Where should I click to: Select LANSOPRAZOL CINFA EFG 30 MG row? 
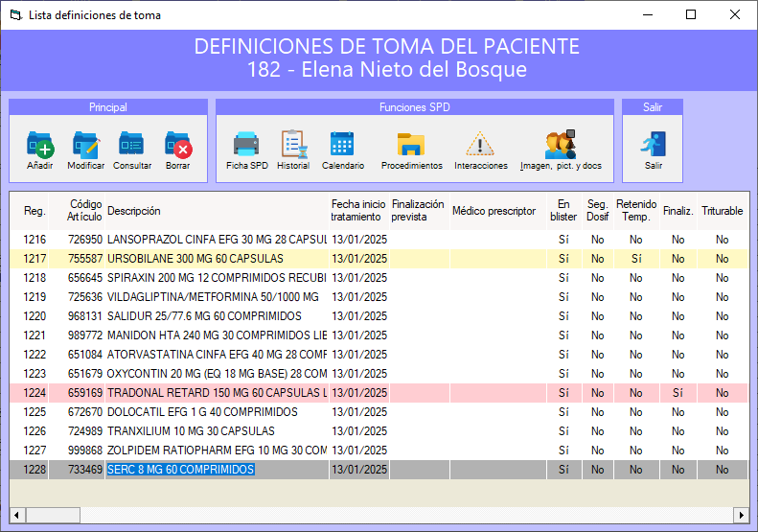(379, 240)
